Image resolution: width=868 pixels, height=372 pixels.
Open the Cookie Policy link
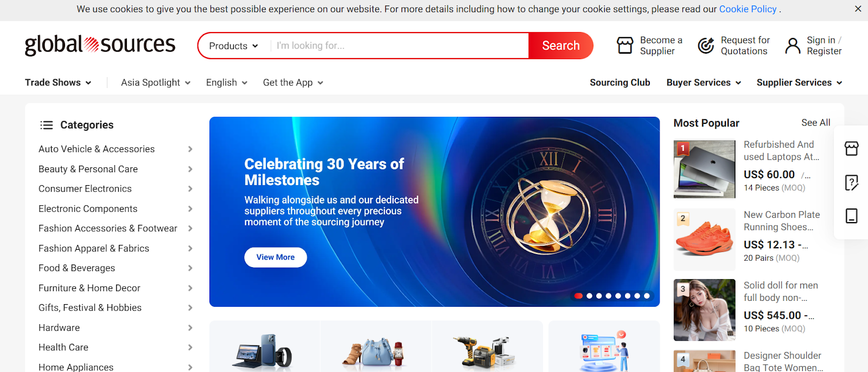point(748,9)
